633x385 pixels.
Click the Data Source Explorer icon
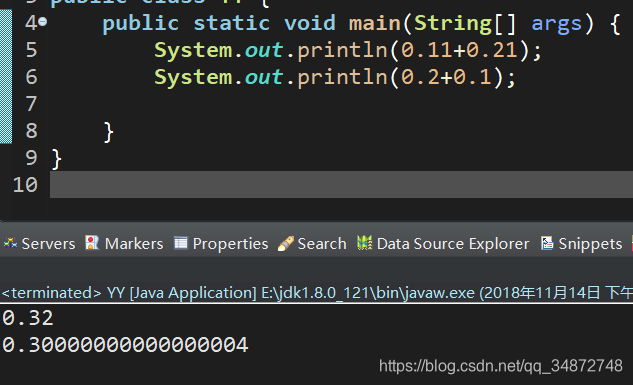pyautogui.click(x=365, y=243)
